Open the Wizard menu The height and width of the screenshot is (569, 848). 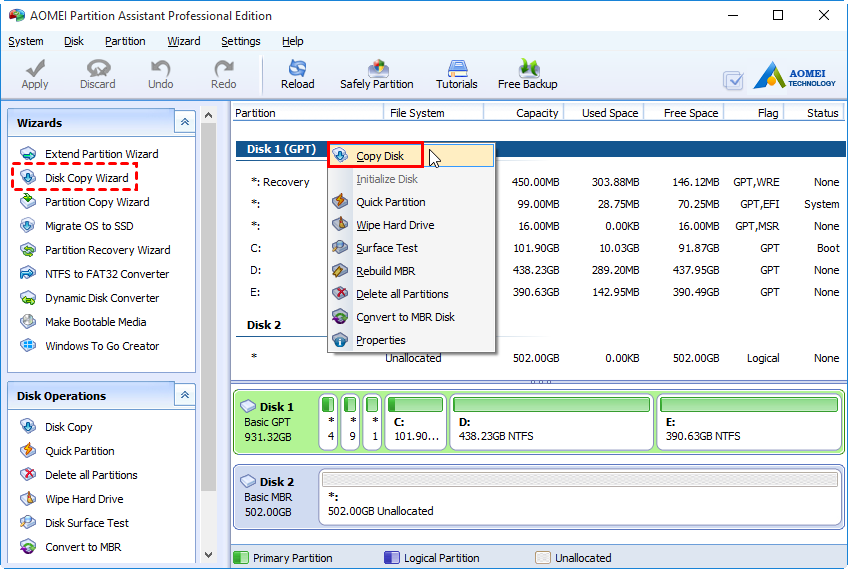183,41
